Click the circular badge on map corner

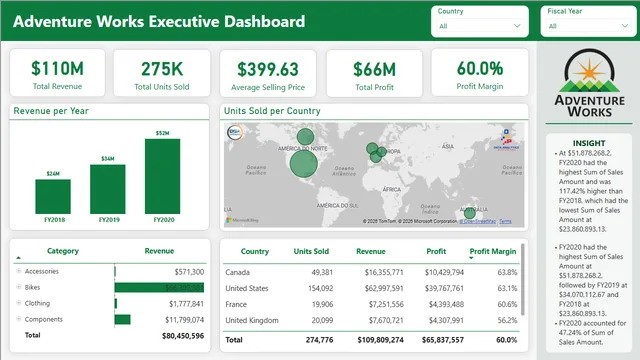(x=235, y=132)
